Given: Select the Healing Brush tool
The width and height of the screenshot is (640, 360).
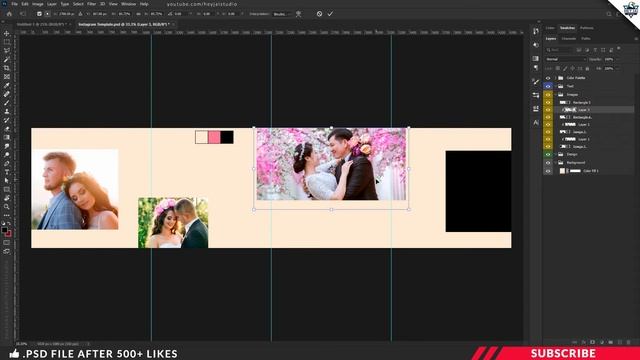Looking at the screenshot, I should point(7,94).
